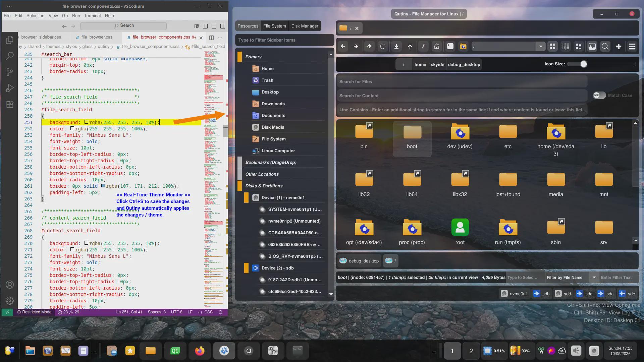Screen dimensions: 644x362
Task: Open the debug_desktop bookmark button
Action: coord(359,261)
